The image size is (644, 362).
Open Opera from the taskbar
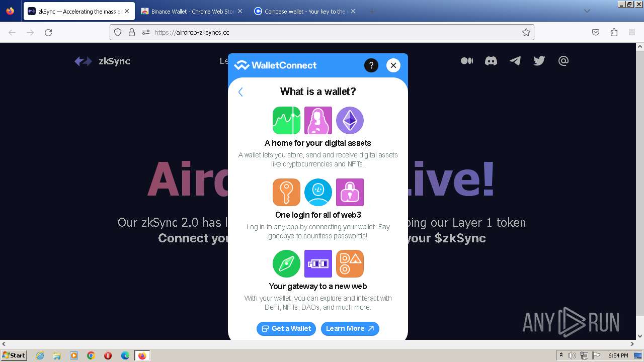coord(108,355)
